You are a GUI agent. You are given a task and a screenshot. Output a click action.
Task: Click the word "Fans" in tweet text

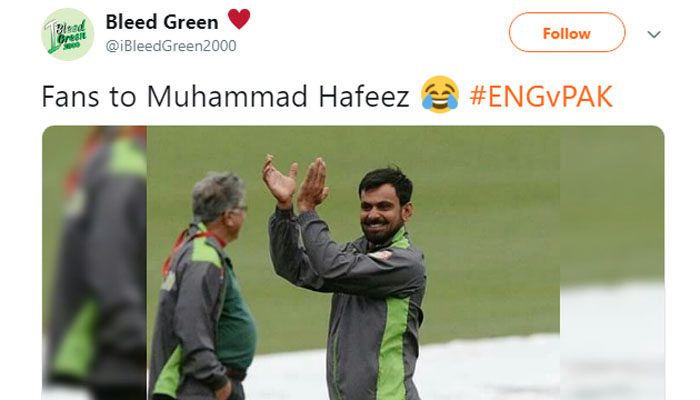click(70, 96)
